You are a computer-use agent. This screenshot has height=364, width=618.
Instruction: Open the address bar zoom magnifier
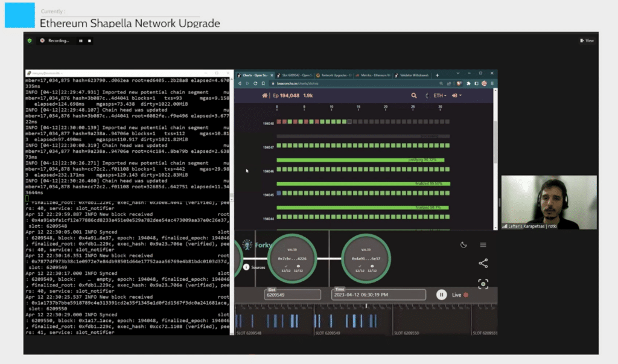pos(441,84)
